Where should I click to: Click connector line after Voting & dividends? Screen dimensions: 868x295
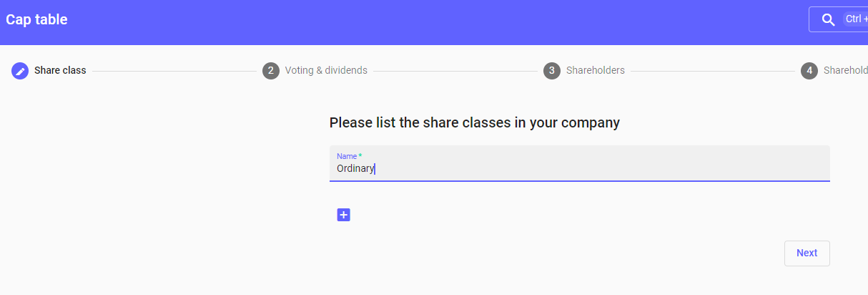tap(455, 71)
